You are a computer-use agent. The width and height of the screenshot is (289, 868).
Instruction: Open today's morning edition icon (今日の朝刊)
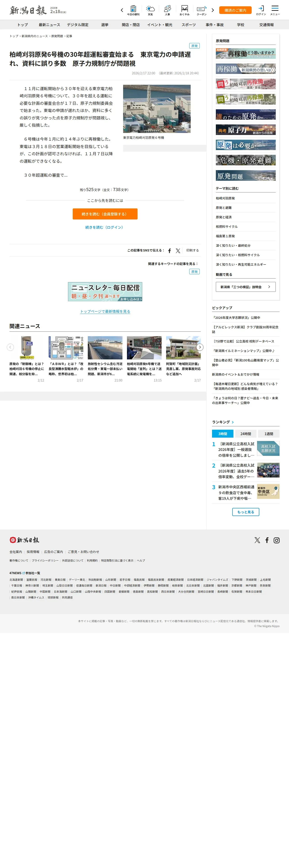pyautogui.click(x=133, y=10)
